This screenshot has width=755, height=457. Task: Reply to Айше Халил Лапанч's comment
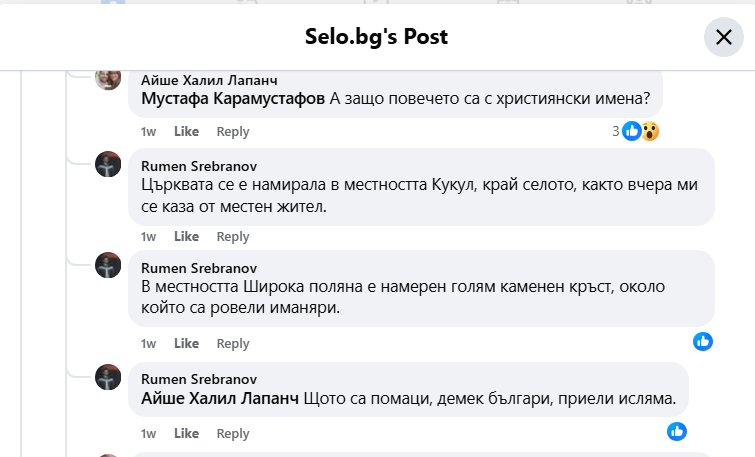233,131
